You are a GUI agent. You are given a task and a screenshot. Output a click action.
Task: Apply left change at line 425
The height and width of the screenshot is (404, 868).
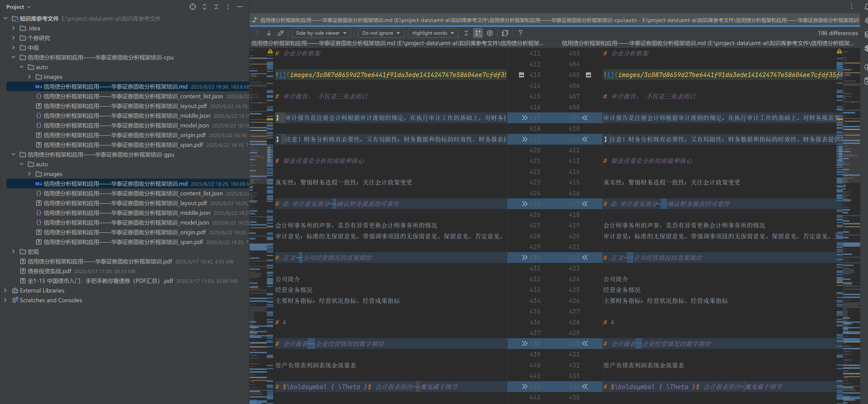point(524,204)
